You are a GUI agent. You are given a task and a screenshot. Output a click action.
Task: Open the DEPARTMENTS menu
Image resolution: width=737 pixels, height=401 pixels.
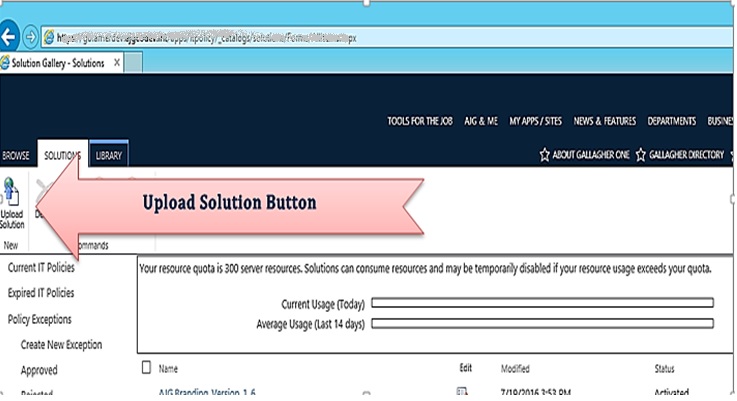(672, 121)
